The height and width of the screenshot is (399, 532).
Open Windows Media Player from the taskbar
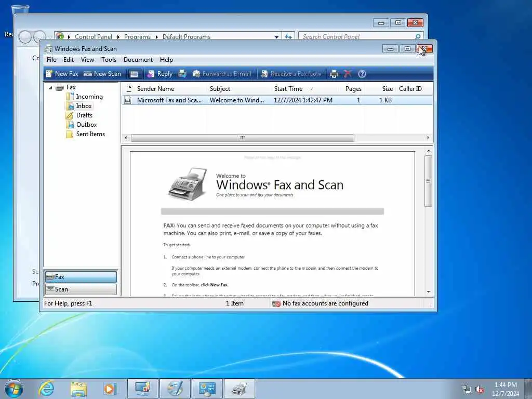coord(110,389)
